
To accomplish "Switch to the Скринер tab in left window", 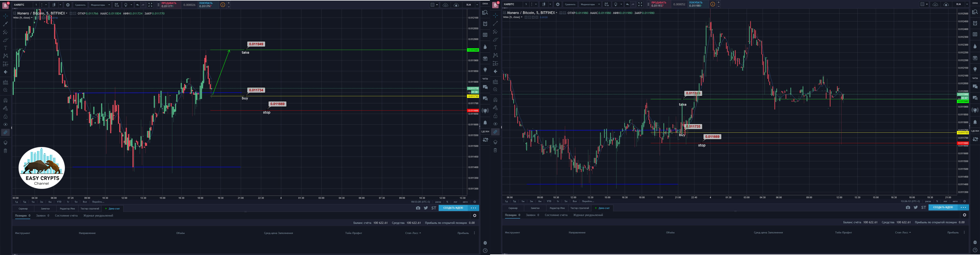I will click(x=23, y=209).
